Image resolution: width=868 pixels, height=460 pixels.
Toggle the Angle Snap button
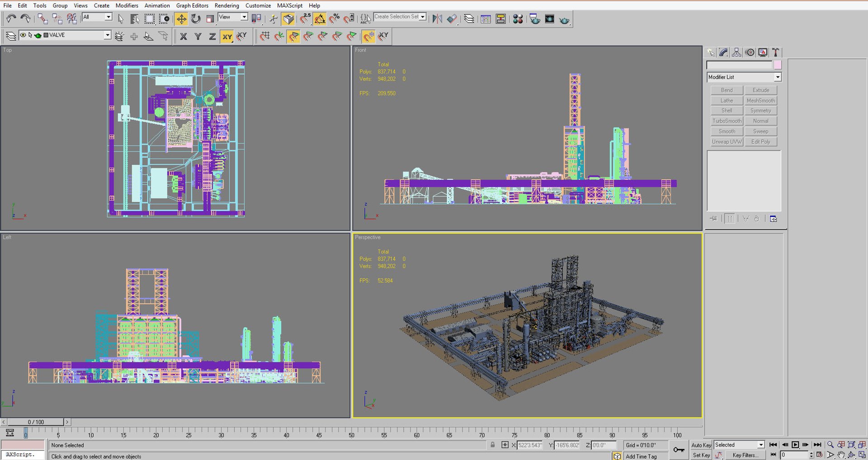coord(320,19)
